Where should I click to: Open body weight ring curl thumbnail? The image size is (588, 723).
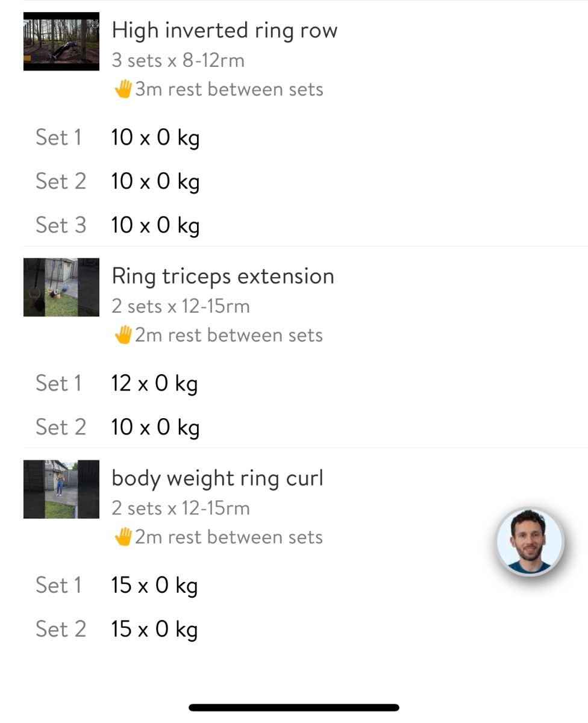61,489
